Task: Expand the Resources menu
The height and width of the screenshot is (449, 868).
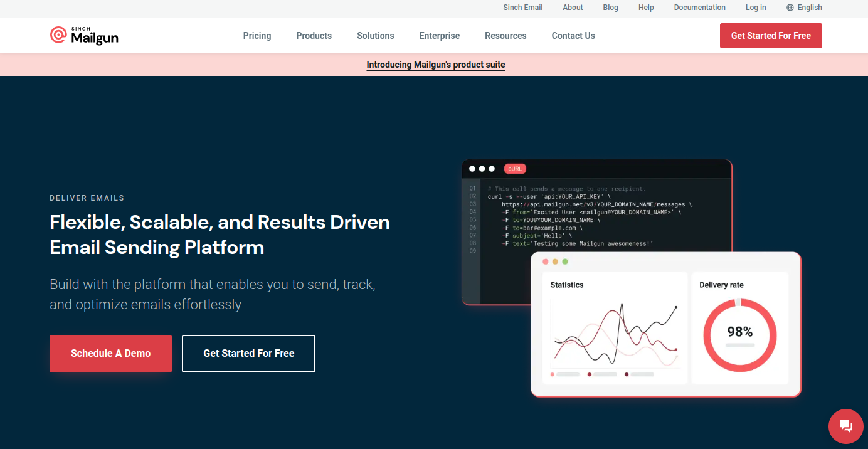Action: (x=505, y=36)
